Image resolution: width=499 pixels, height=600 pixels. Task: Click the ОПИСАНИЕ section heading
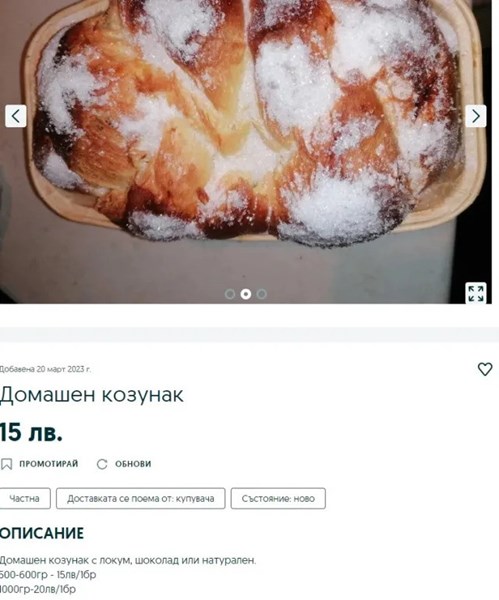click(42, 533)
